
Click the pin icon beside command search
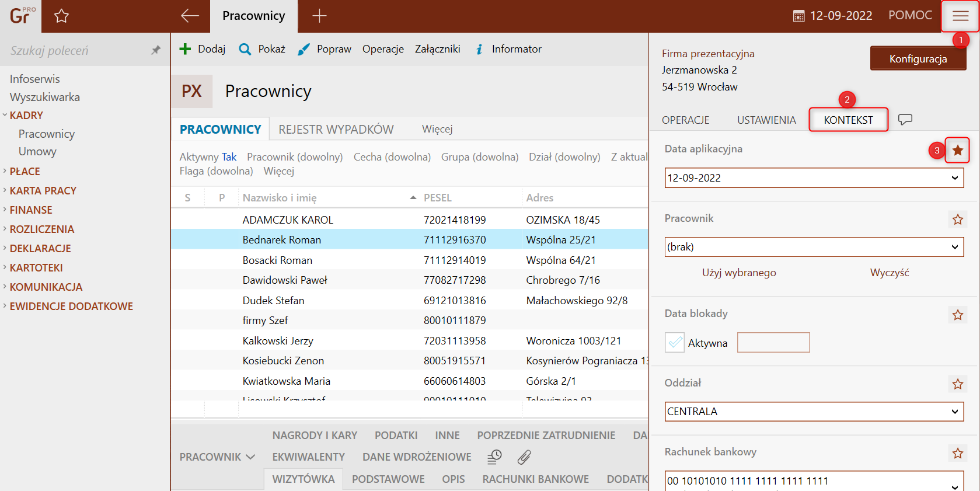[x=156, y=50]
